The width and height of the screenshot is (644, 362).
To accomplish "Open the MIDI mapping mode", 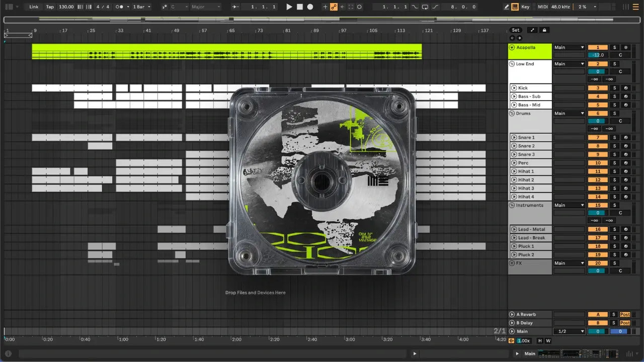I will point(542,7).
